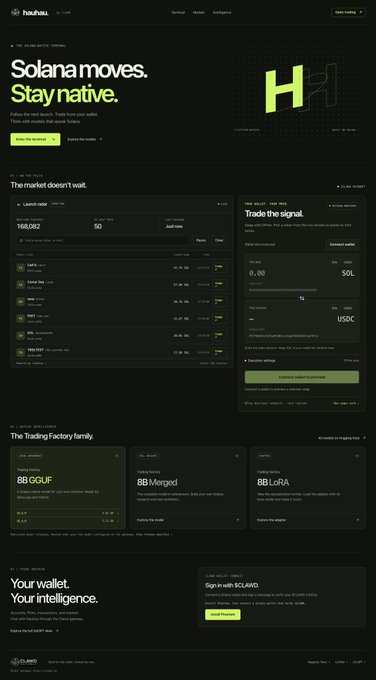Open the 8B GGUF model card
Screen dimensions: 376x680
(68, 488)
